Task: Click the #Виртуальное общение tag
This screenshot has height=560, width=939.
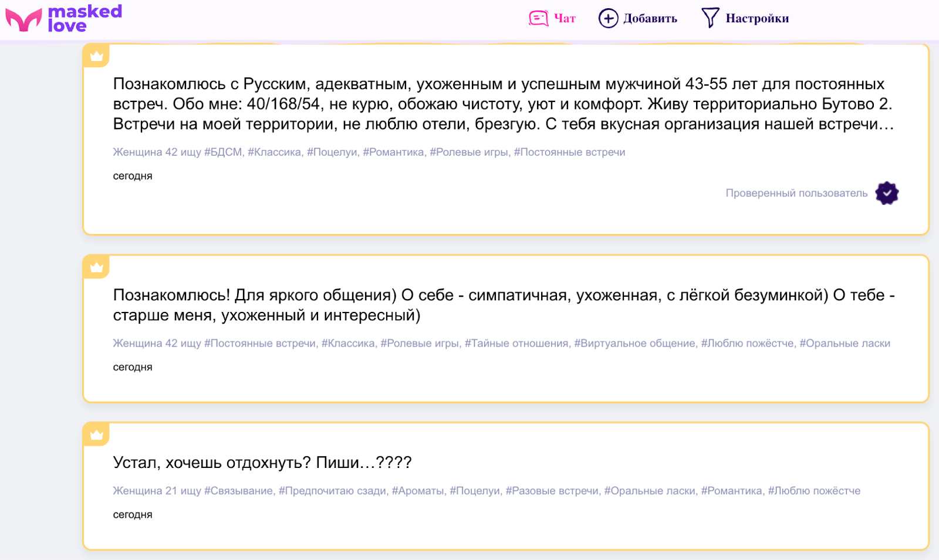Action: [x=635, y=343]
